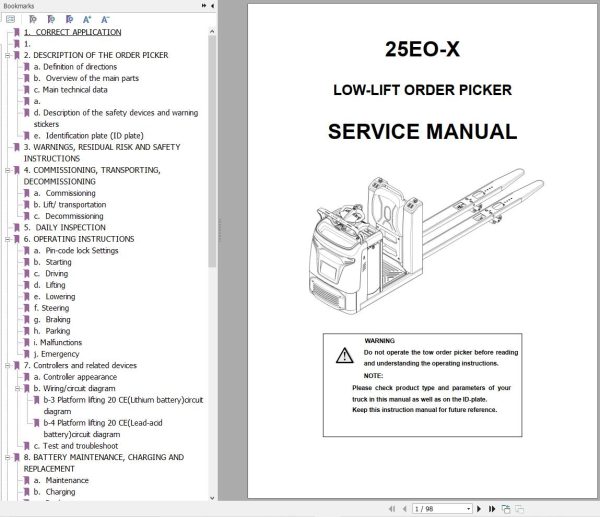Click the Bookmarks panel title
The image size is (600, 517).
(18, 6)
